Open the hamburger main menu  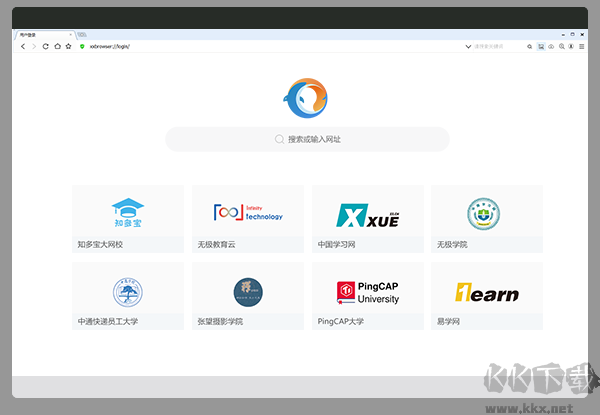pyautogui.click(x=582, y=47)
